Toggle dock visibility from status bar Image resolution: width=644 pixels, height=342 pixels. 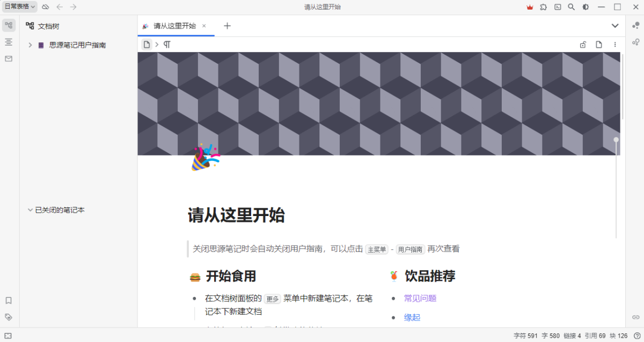(8, 336)
